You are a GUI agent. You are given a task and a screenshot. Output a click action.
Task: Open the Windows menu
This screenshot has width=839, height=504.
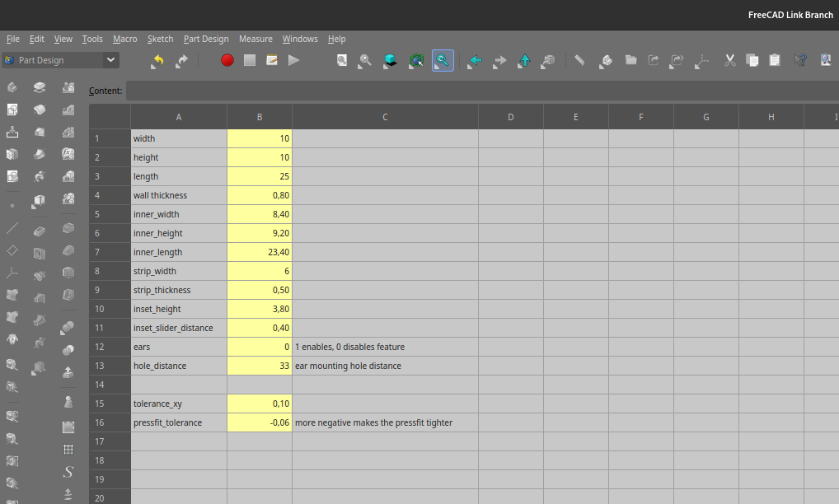pos(300,39)
